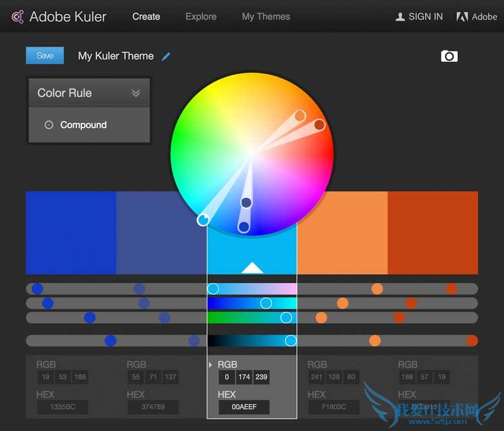Edit theme name with pencil icon

[x=166, y=57]
